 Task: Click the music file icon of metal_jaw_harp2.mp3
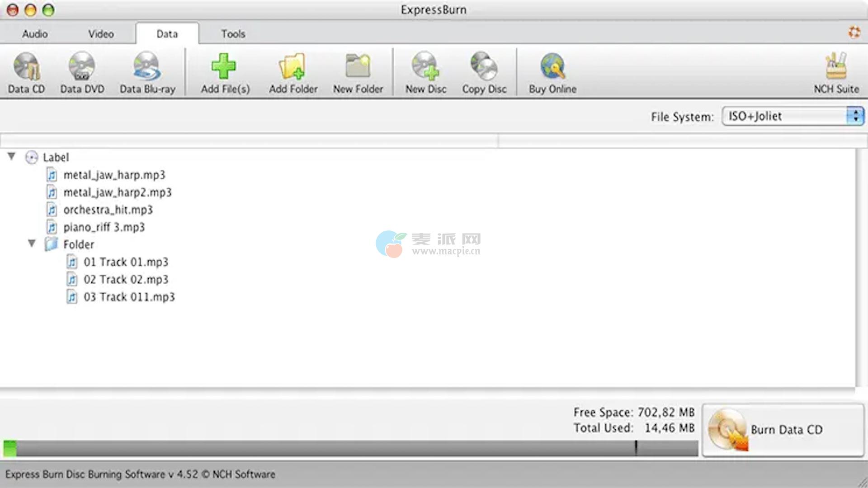pos(52,192)
